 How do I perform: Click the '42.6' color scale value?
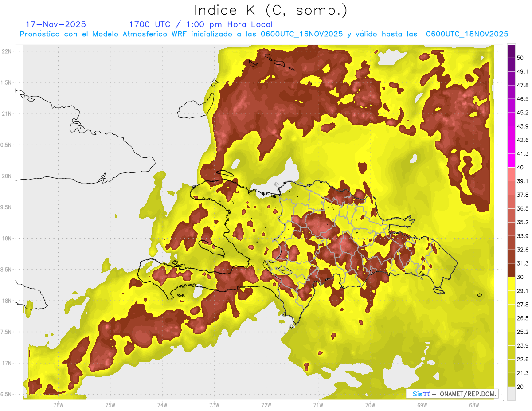pyautogui.click(x=523, y=141)
